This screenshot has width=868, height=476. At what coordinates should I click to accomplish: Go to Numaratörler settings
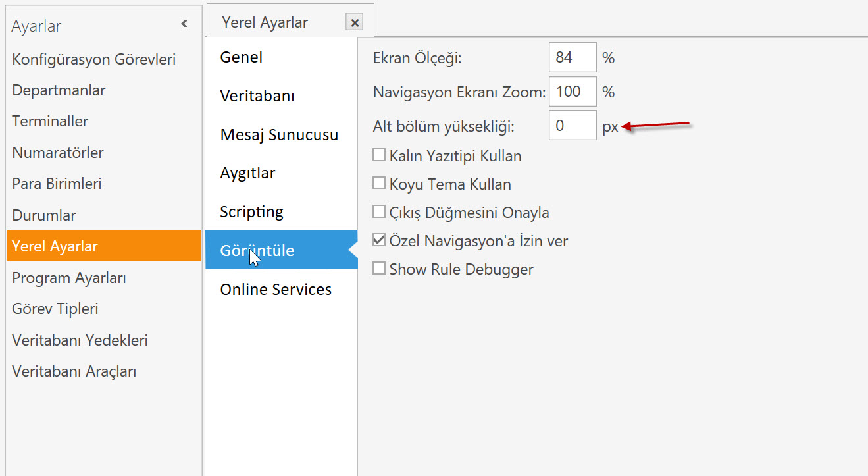pos(58,153)
